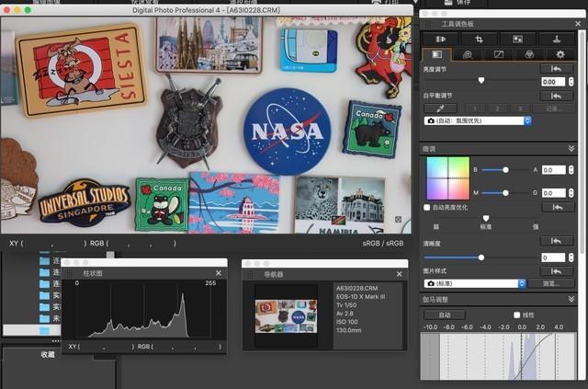
Task: Click the gamma 自动 auto button
Action: [445, 315]
